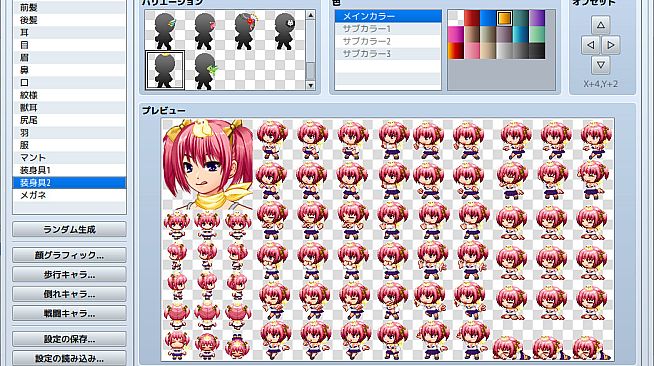Select 獣耳 in the parts list
This screenshot has width=654, height=366.
click(x=69, y=108)
